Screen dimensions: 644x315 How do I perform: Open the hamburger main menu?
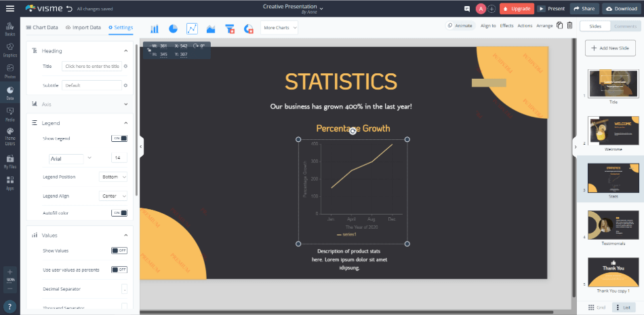(x=10, y=8)
